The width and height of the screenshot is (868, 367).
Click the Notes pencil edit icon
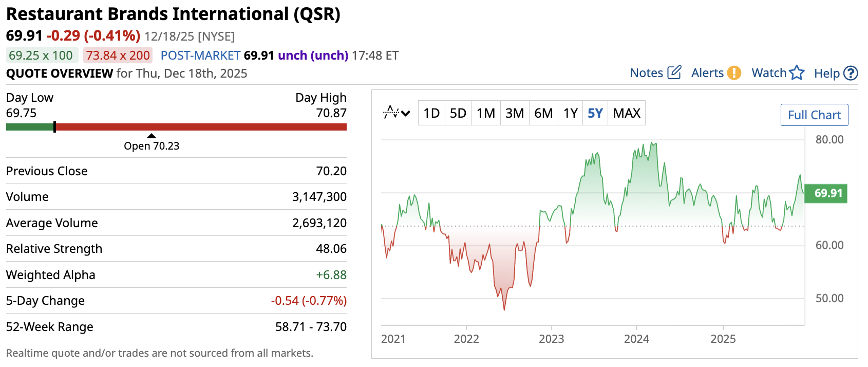[674, 72]
